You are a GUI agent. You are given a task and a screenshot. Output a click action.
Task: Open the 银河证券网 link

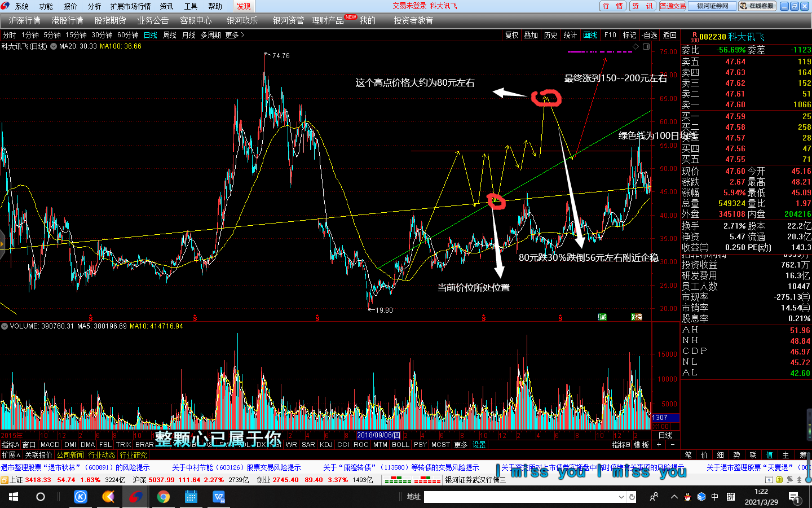click(x=713, y=6)
